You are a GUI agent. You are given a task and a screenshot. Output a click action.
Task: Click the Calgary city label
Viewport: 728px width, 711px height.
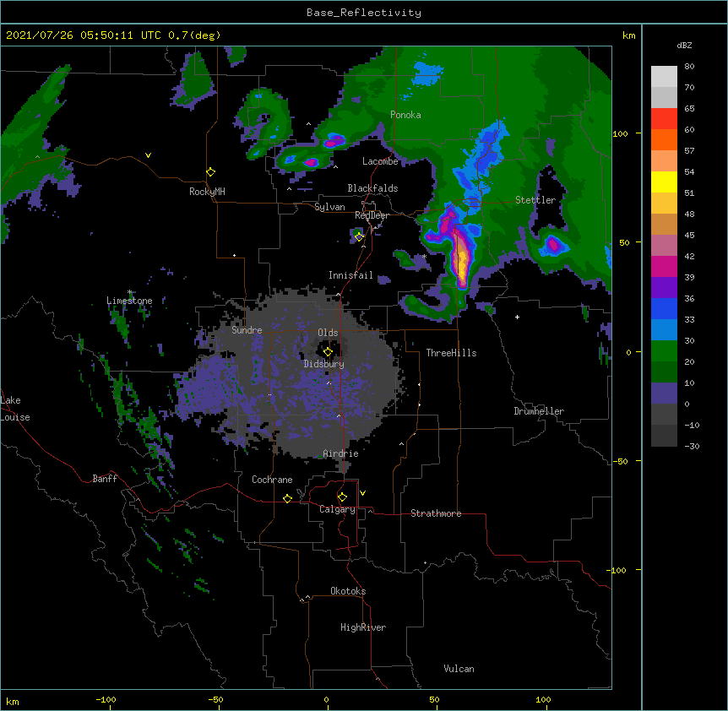[337, 509]
